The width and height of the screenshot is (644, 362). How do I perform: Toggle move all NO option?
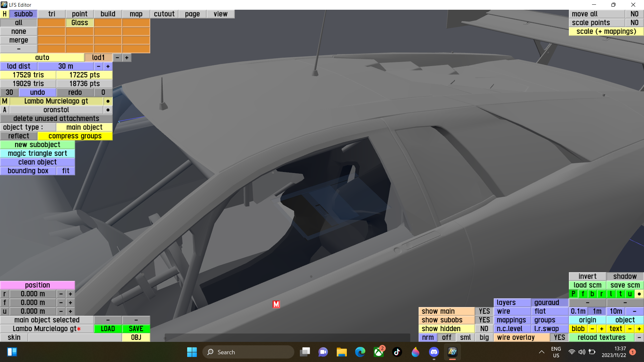tap(634, 14)
